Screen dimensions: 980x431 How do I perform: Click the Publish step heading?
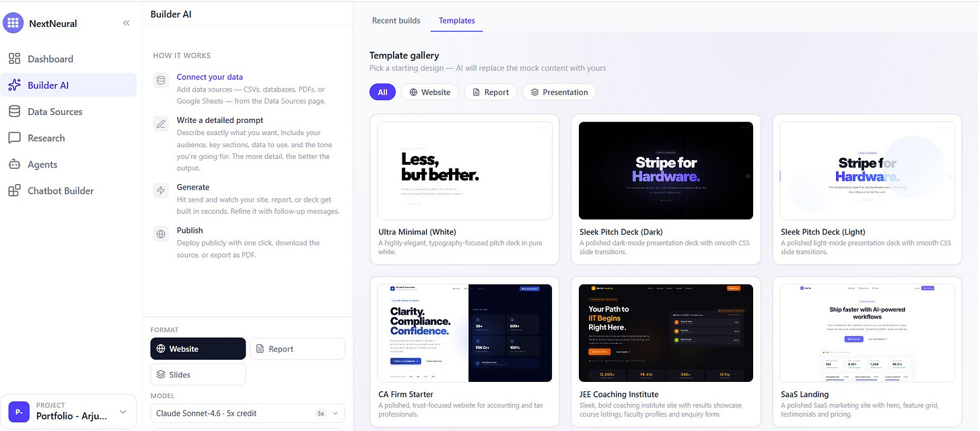click(x=190, y=231)
